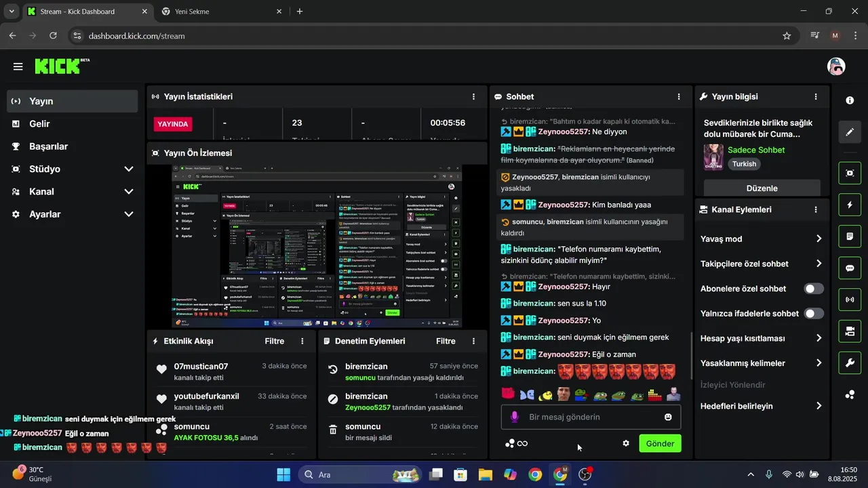Bookmark this page with star icon

tap(787, 36)
